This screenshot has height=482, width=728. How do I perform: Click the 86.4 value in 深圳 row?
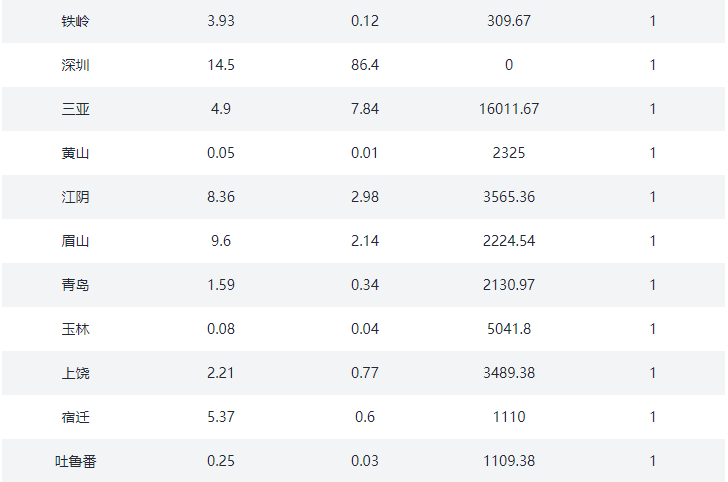(365, 65)
